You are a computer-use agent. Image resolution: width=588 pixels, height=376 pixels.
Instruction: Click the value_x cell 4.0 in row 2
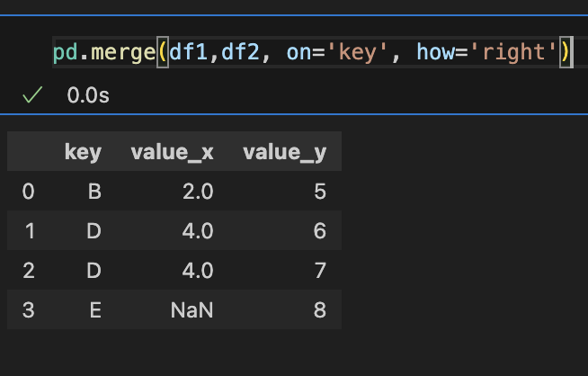tap(198, 270)
